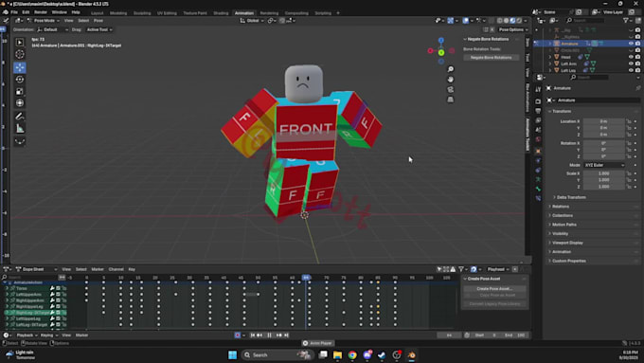Open Steam from the taskbar
Image resolution: width=644 pixels, height=363 pixels.
[x=382, y=354]
